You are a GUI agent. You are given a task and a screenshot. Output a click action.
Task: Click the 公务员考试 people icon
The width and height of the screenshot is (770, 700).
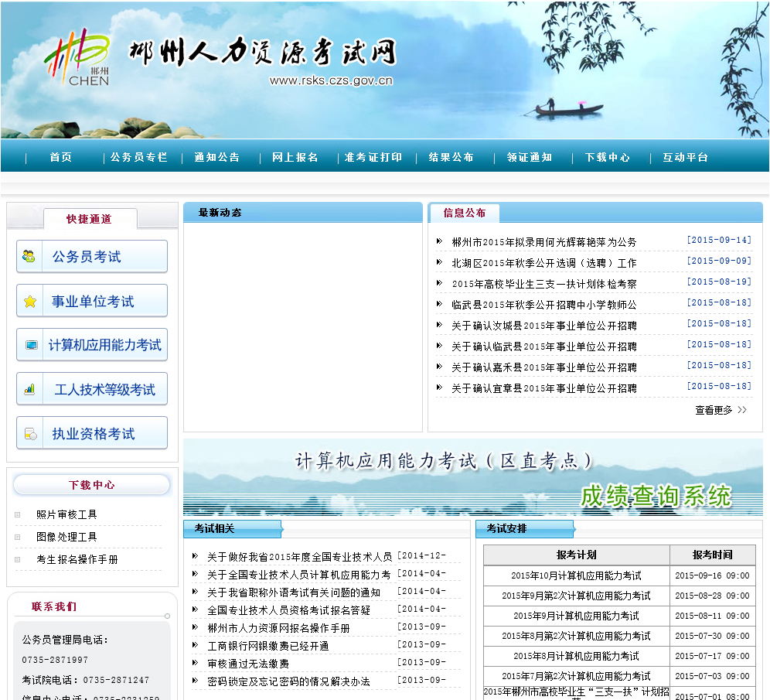(29, 256)
